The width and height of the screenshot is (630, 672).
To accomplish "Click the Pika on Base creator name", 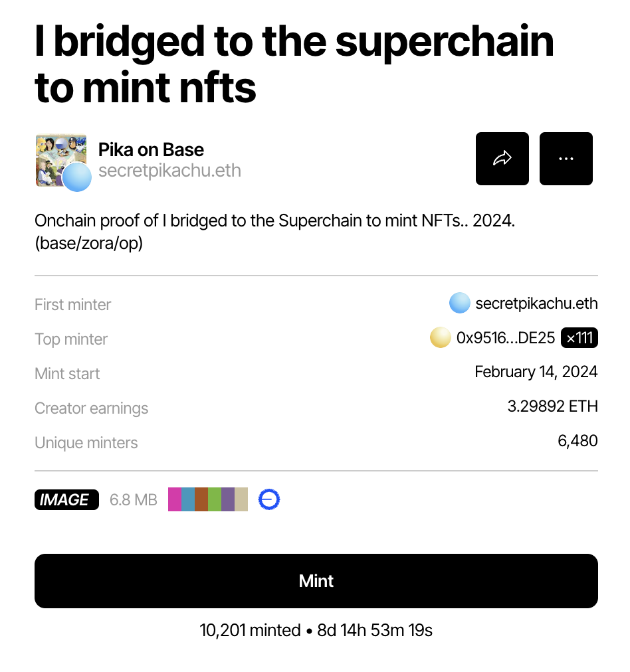I will tap(151, 149).
